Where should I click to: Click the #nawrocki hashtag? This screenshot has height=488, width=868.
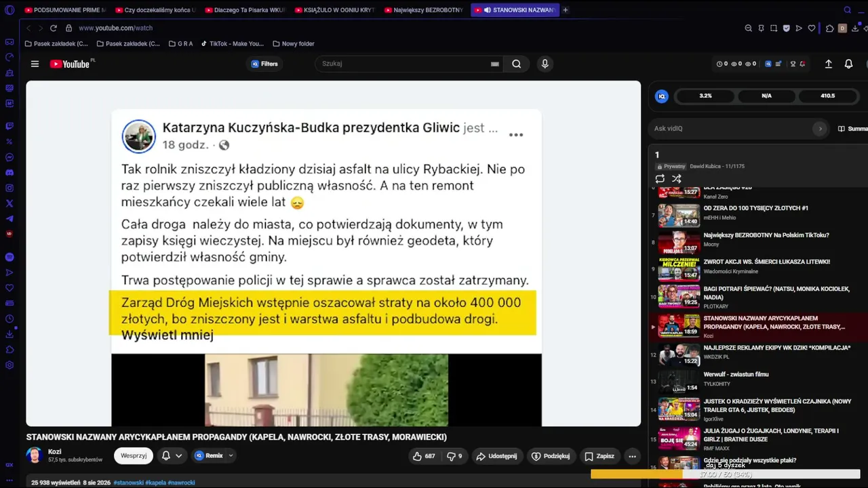tap(181, 483)
